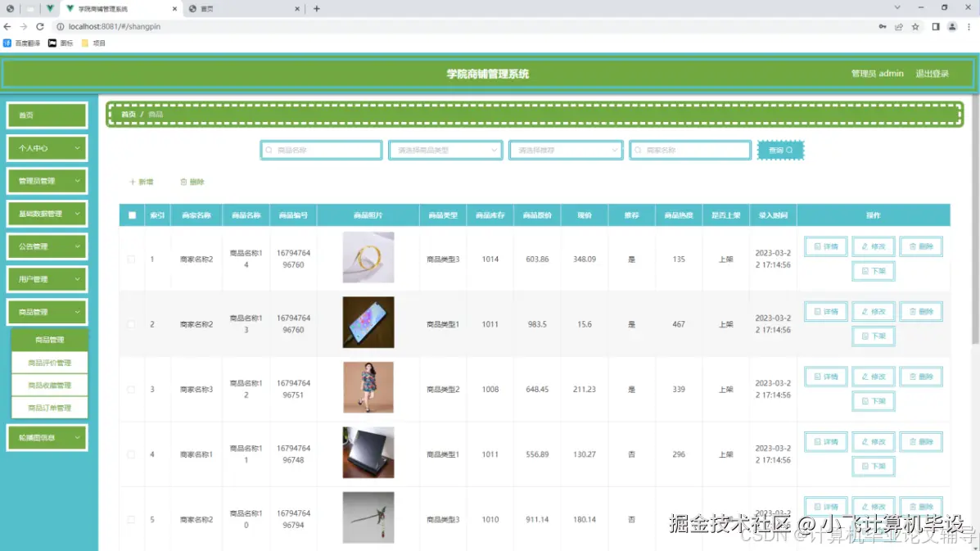Open 商品订单管理 submenu item
This screenshot has height=551, width=980.
click(49, 408)
